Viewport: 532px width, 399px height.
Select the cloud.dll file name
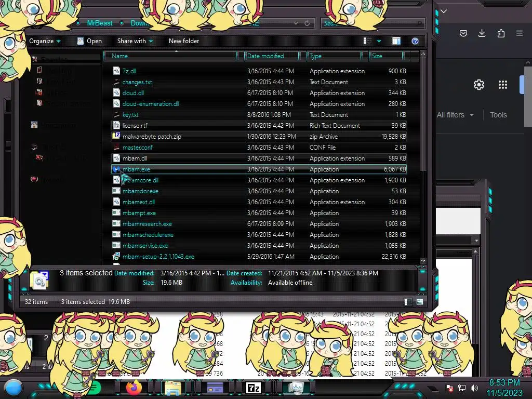(133, 93)
